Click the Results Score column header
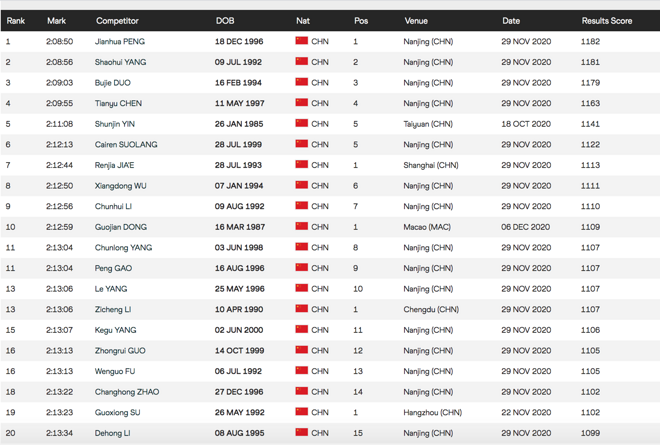This screenshot has height=445, width=660. tap(606, 21)
